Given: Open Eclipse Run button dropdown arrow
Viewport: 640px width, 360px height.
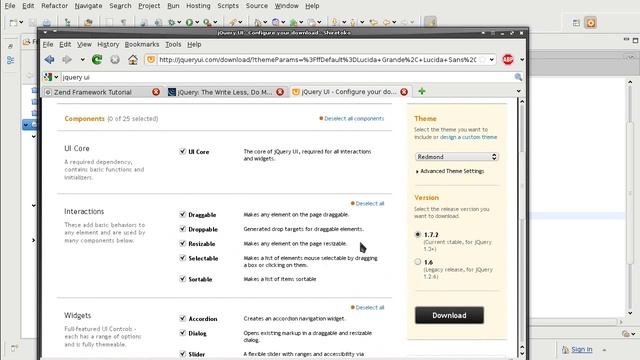Looking at the screenshot, I should point(197,22).
